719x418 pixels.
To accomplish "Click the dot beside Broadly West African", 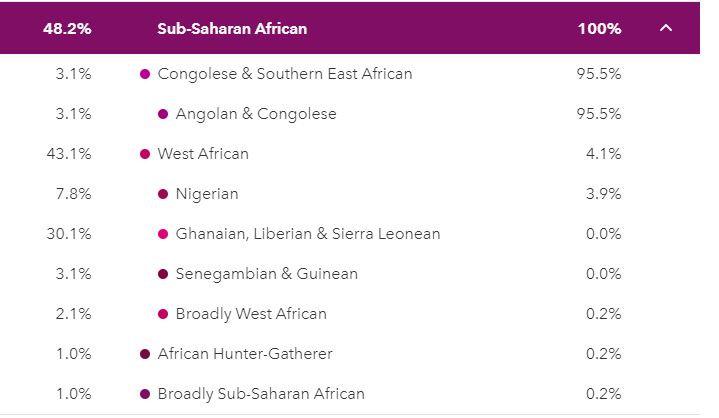I will pos(163,314).
